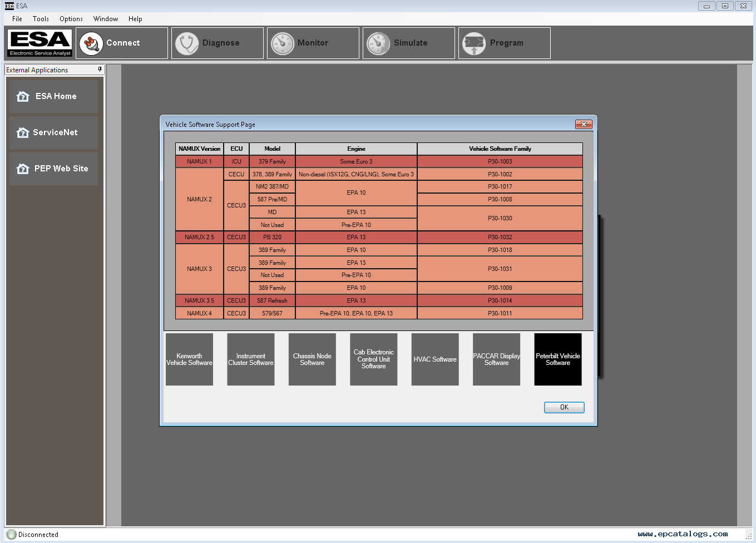The width and height of the screenshot is (756, 543).
Task: Click ServiceNet house icon
Action: 23,132
